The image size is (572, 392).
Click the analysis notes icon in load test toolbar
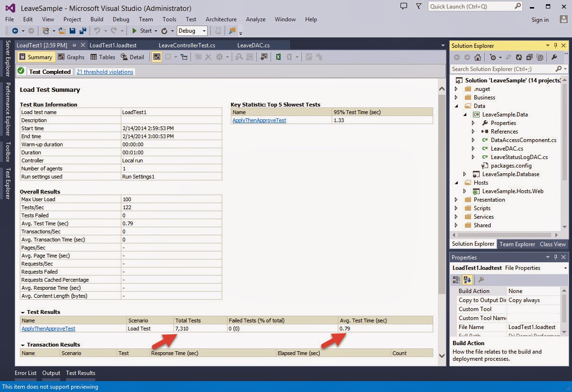tap(264, 57)
